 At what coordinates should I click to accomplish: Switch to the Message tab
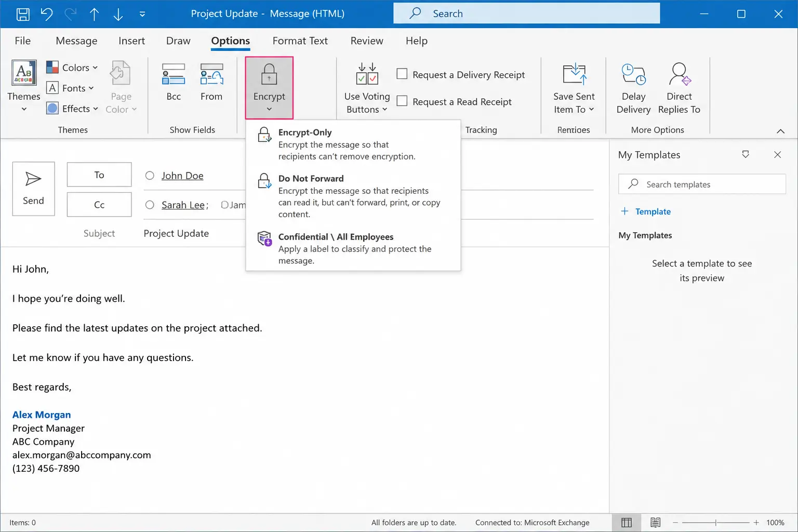[76, 41]
